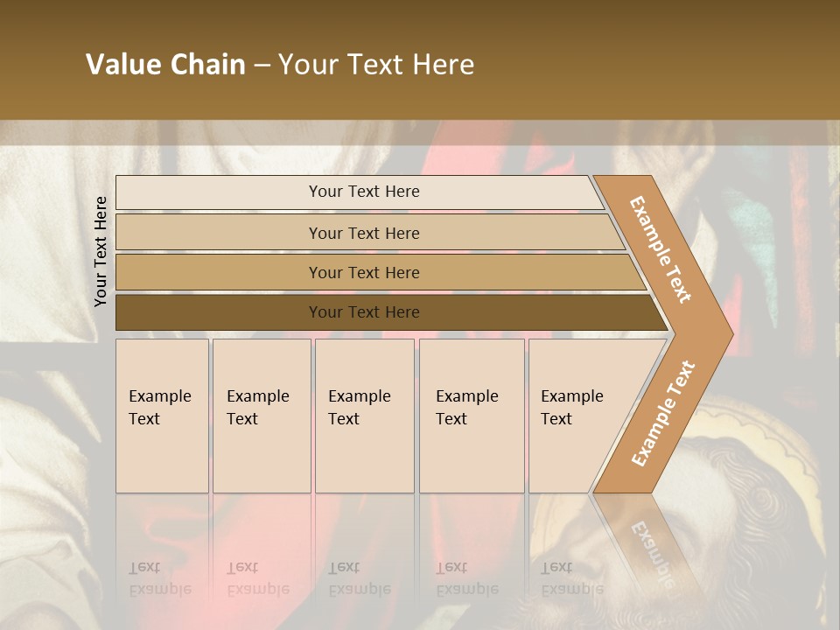
Task: Select the vertical rotated "Your Text Here" label
Action: pyautogui.click(x=101, y=251)
